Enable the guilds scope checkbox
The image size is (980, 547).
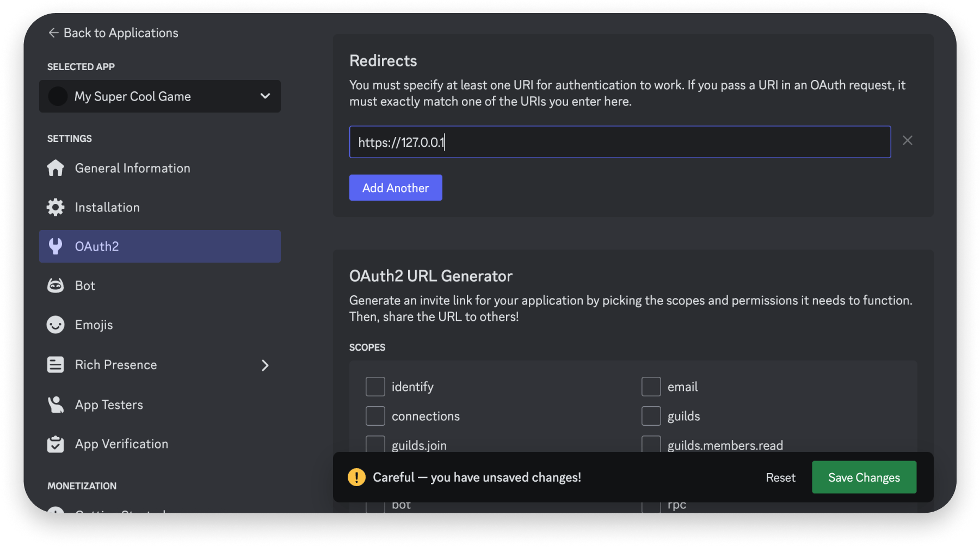(651, 416)
